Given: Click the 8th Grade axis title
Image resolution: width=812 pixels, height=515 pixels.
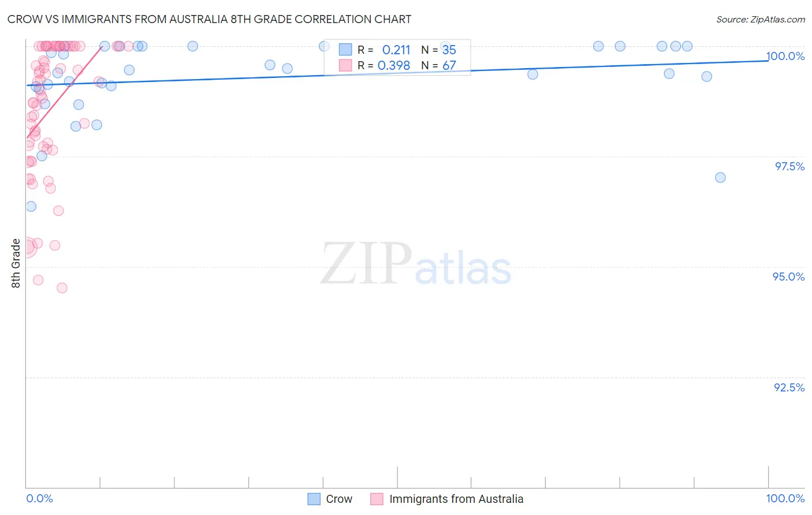Looking at the screenshot, I should [16, 263].
